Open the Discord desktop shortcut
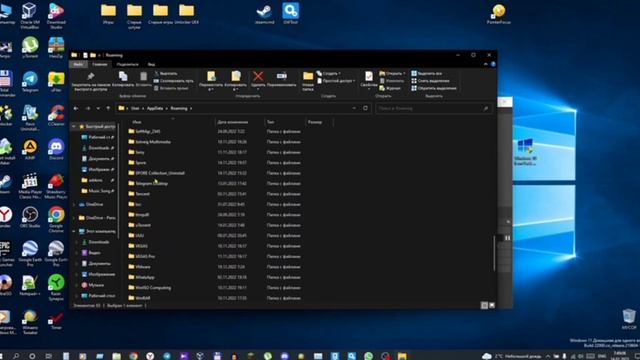 [x=56, y=149]
